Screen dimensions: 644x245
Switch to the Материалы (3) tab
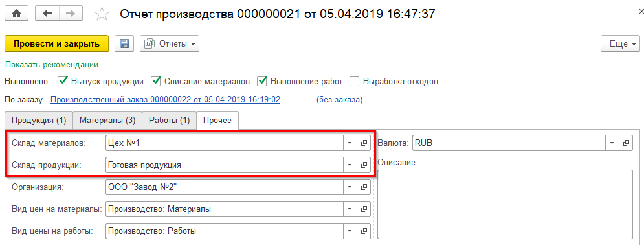(107, 121)
